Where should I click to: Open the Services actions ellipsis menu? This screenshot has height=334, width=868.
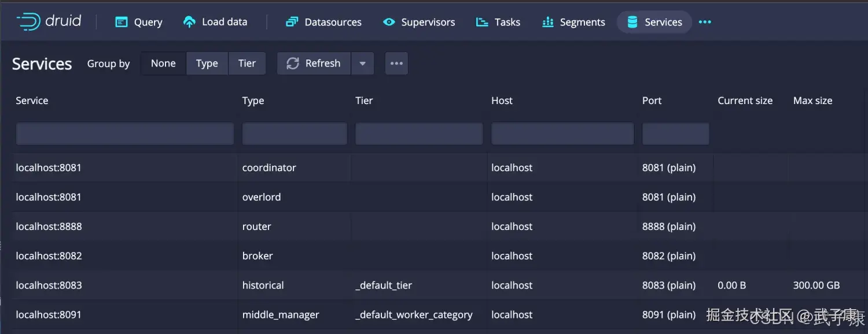pyautogui.click(x=396, y=64)
